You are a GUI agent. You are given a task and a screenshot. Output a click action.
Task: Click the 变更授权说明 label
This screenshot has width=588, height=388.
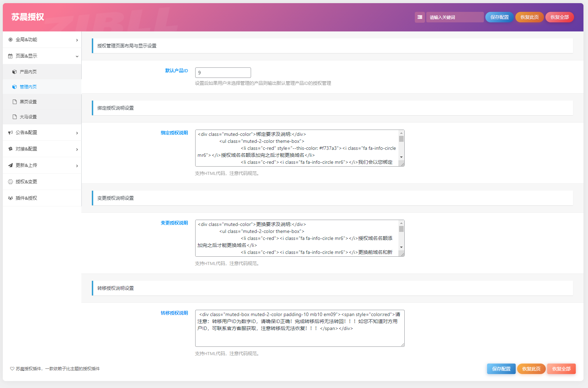pyautogui.click(x=174, y=223)
